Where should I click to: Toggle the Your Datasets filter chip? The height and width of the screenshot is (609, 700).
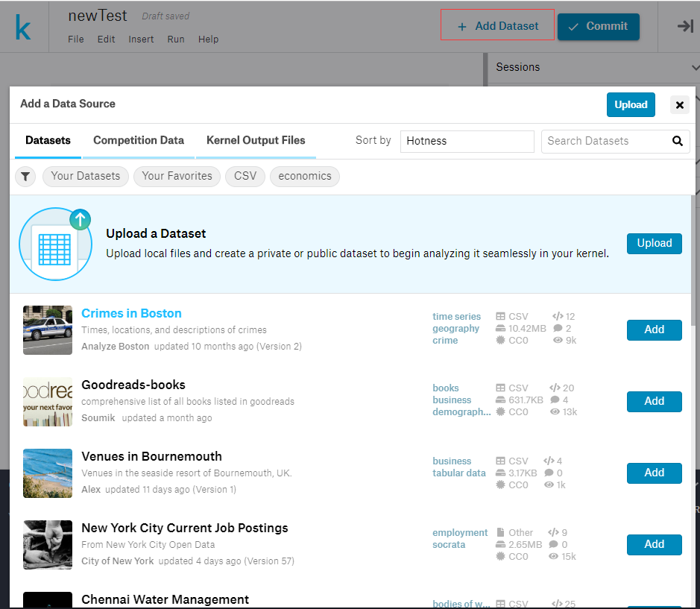click(x=86, y=177)
